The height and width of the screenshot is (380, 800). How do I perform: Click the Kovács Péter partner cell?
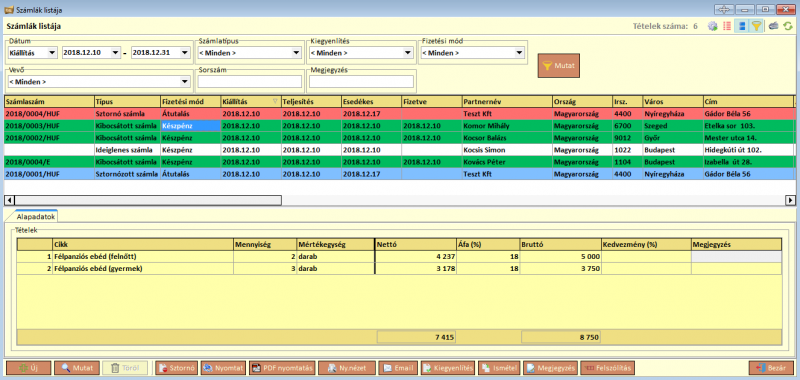click(507, 162)
